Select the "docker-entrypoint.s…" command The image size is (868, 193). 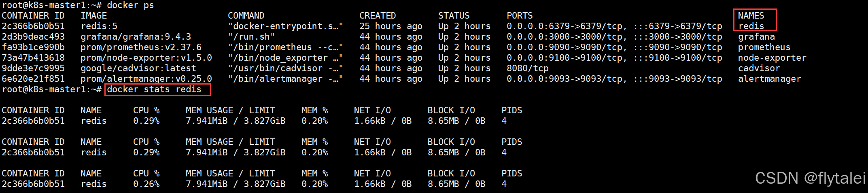point(286,26)
